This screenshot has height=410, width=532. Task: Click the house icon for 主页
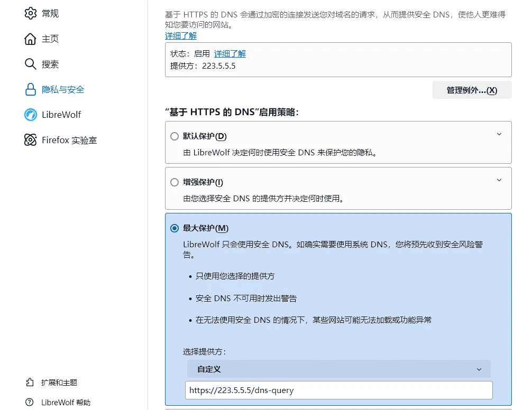pyautogui.click(x=30, y=39)
